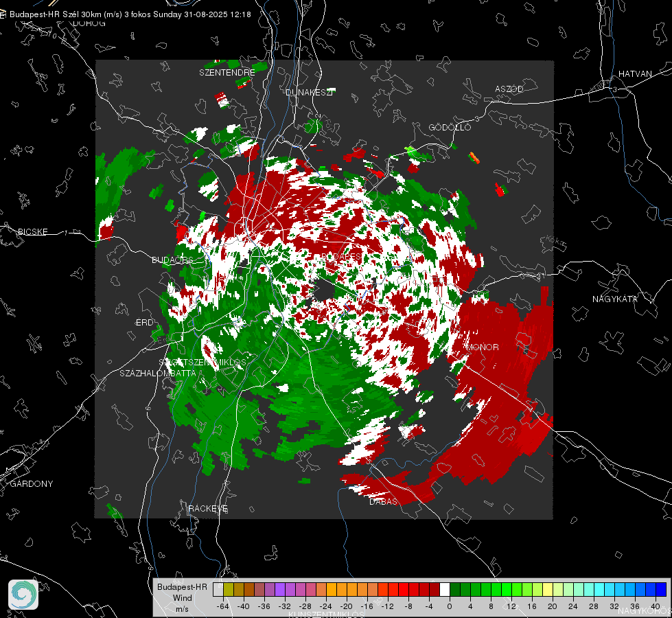
Task: Click the 0 value on the legend scale
Action: (x=449, y=606)
